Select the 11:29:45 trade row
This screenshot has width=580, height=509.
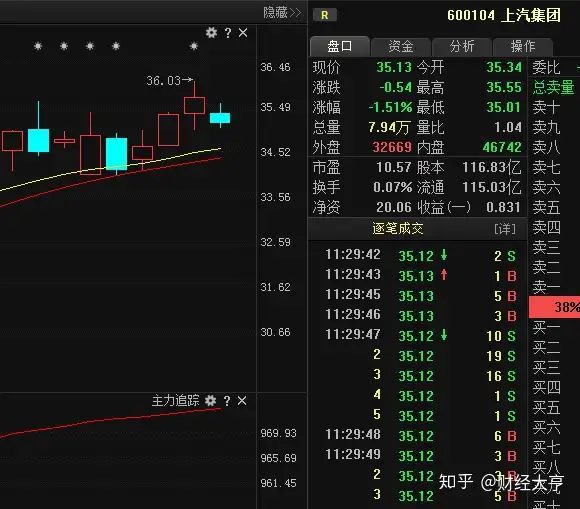[417, 296]
